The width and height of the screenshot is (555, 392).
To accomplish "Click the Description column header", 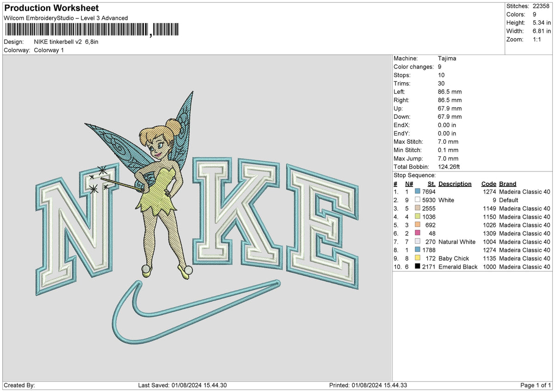I will click(455, 184).
